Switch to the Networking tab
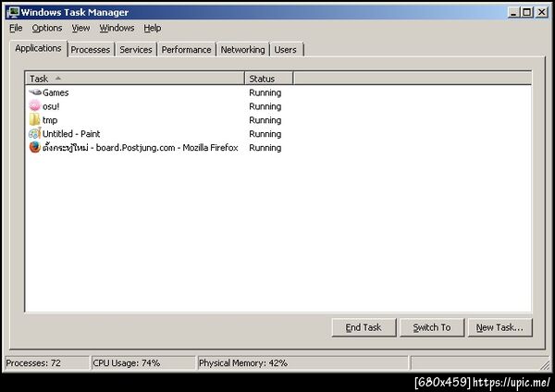 coord(242,50)
